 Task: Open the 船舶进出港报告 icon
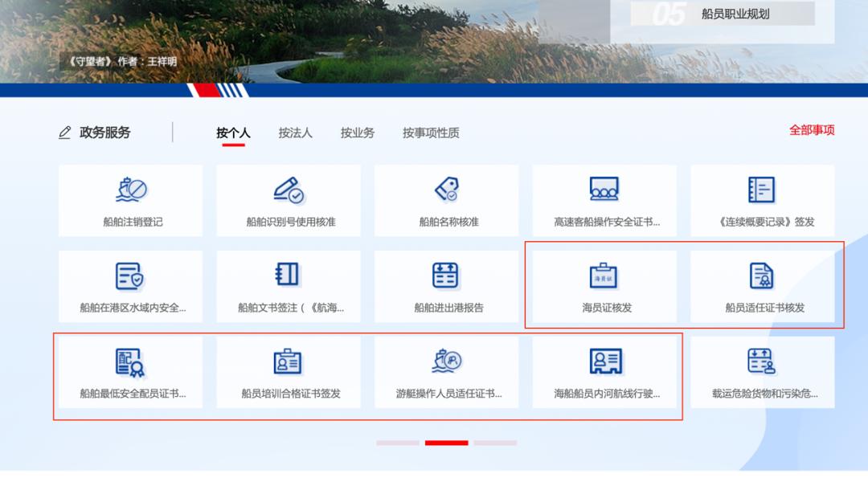pos(446,276)
